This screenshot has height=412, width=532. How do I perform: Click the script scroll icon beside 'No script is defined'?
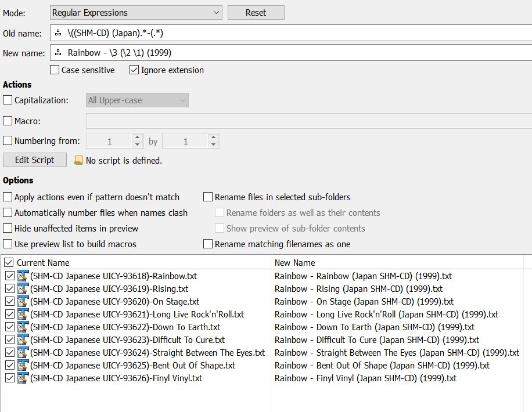pyautogui.click(x=78, y=160)
